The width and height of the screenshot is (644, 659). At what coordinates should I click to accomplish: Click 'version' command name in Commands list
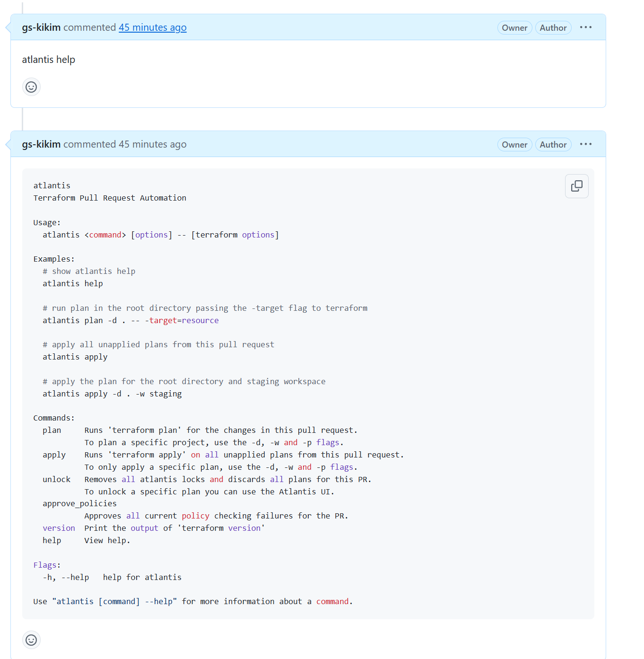59,528
